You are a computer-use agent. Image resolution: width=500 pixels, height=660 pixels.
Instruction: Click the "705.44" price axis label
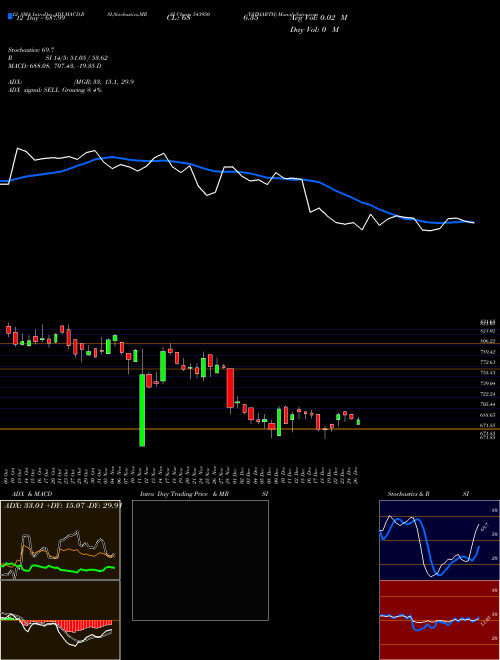tap(487, 404)
